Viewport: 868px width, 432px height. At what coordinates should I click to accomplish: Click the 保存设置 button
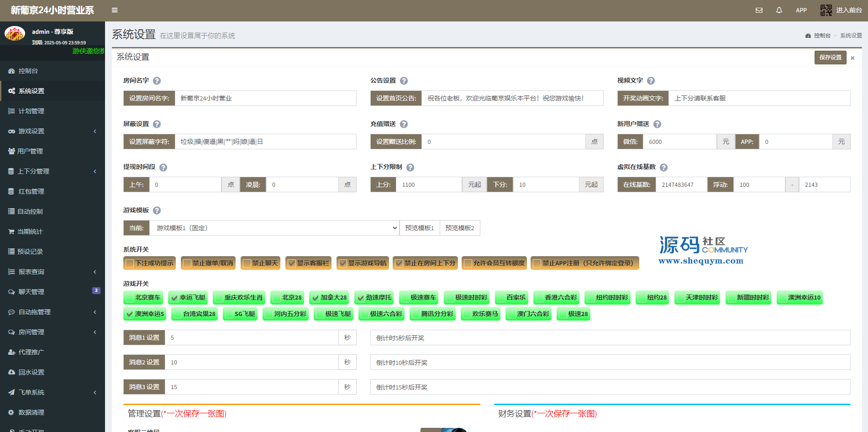830,58
